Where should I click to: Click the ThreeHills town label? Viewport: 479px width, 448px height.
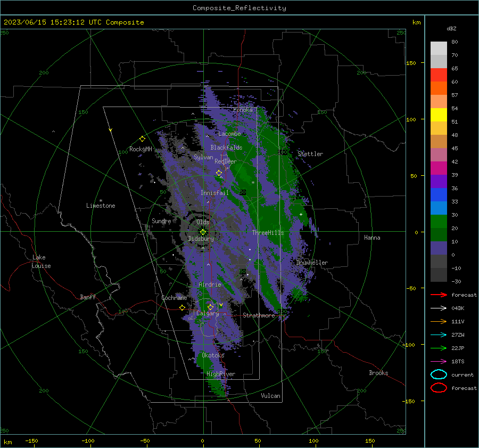pyautogui.click(x=268, y=233)
